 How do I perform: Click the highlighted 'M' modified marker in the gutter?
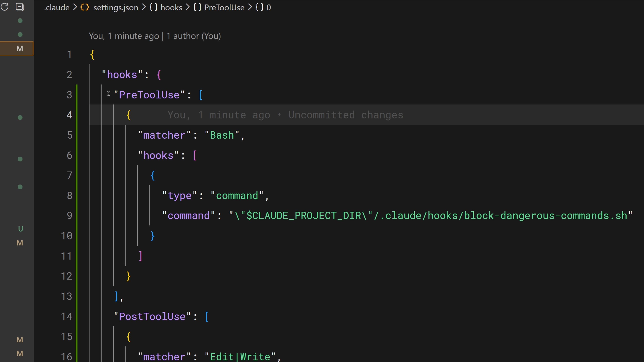(19, 48)
